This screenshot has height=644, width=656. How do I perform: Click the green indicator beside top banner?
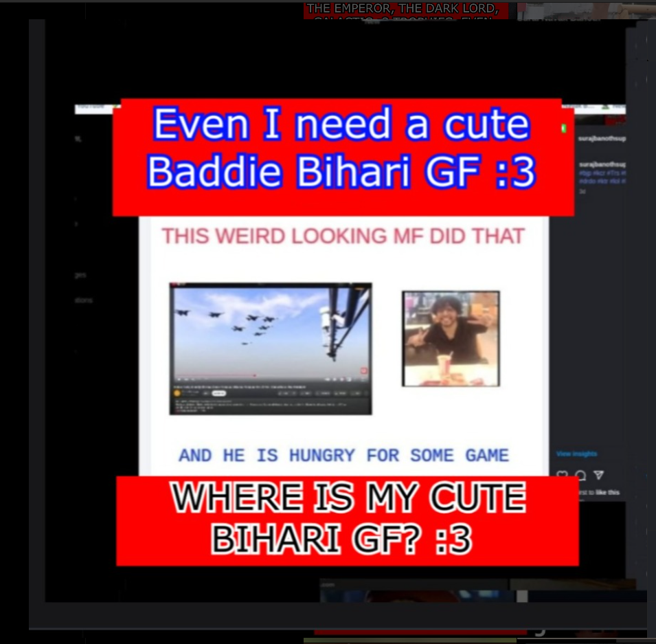pos(564,129)
